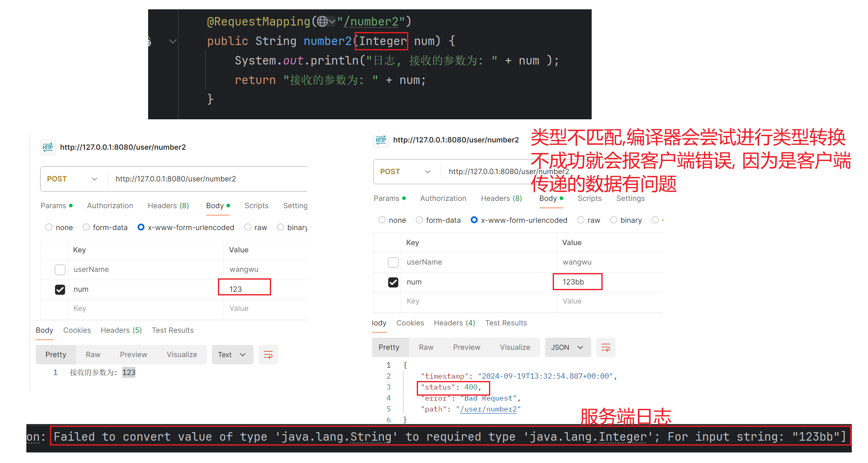
Task: Switch to Raw view in left response
Action: pyautogui.click(x=93, y=355)
